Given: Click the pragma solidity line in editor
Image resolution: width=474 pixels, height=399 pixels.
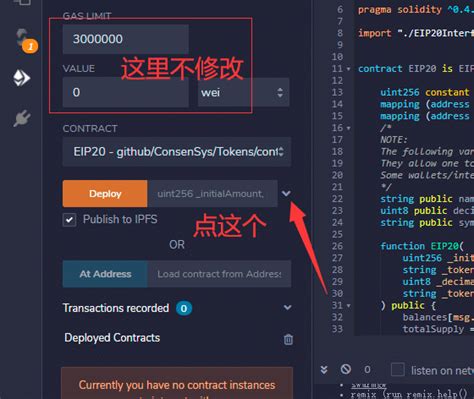Looking at the screenshot, I should click(416, 10).
